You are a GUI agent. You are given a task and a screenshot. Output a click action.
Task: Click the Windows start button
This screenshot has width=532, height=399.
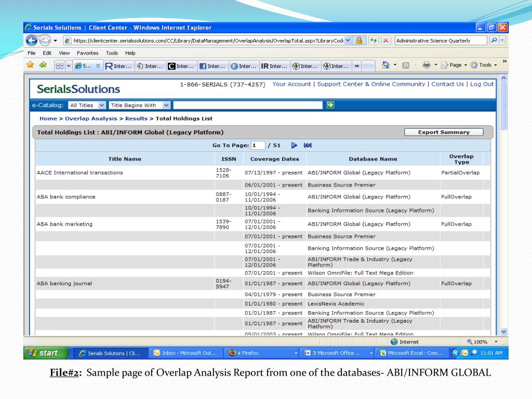46,353
